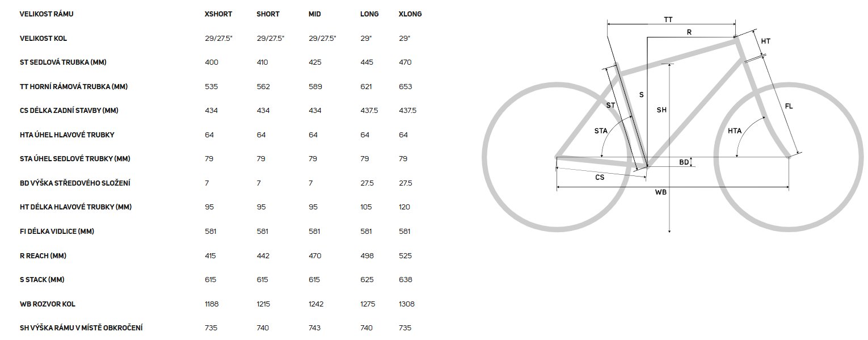
Task: Click the HTA angle label in the diagram
Action: pos(735,131)
